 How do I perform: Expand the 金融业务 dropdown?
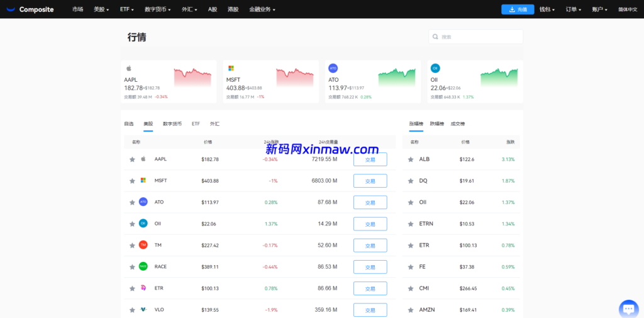262,9
